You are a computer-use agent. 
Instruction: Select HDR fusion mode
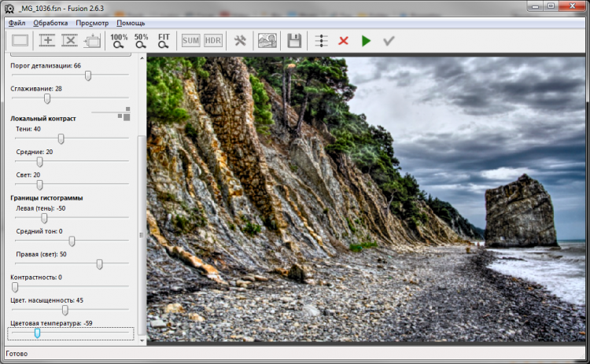[213, 41]
